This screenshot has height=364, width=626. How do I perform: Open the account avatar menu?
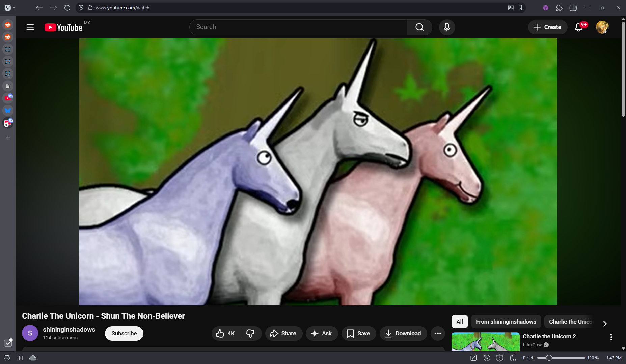(602, 27)
